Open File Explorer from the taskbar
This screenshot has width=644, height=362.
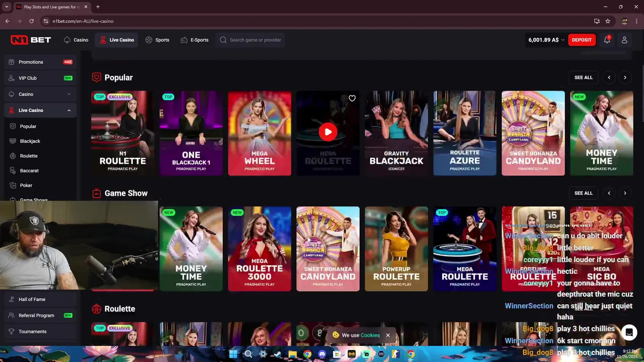point(292,354)
